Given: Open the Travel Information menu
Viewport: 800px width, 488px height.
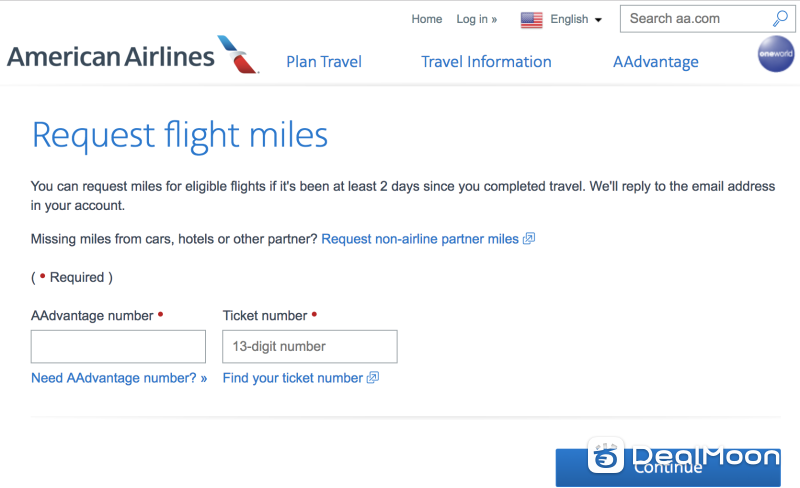Looking at the screenshot, I should coord(486,62).
